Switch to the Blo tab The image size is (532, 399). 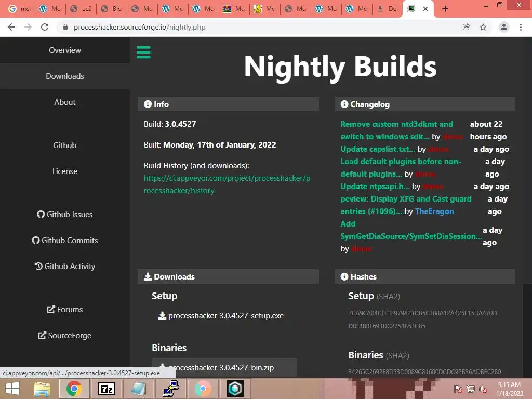tap(112, 9)
